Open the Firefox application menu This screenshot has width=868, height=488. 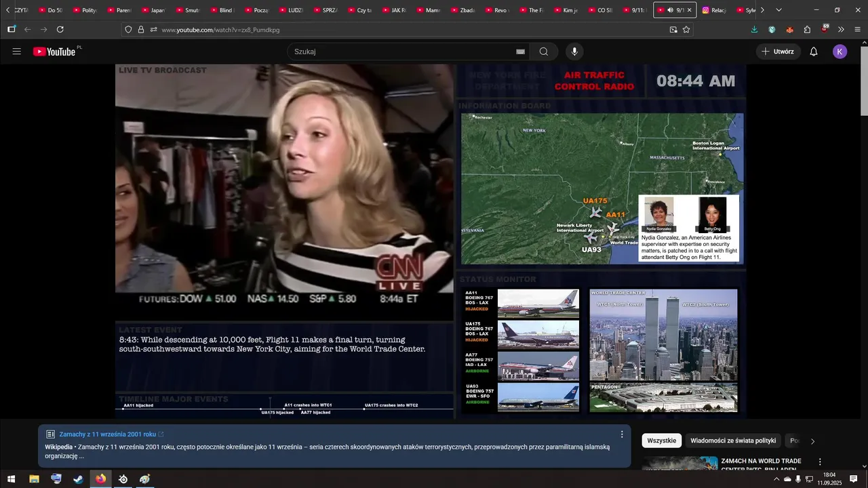tap(858, 30)
